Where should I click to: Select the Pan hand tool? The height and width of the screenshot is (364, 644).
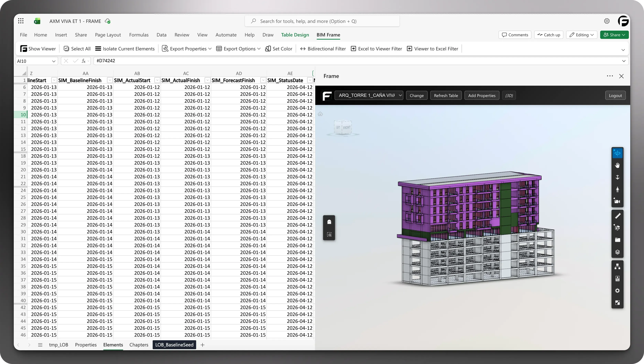tap(617, 165)
